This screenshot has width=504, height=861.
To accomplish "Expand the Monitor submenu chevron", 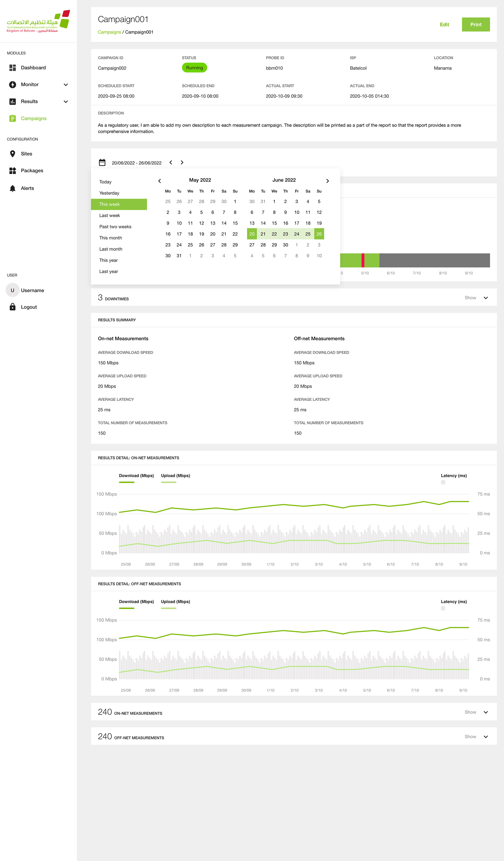I will (x=66, y=85).
